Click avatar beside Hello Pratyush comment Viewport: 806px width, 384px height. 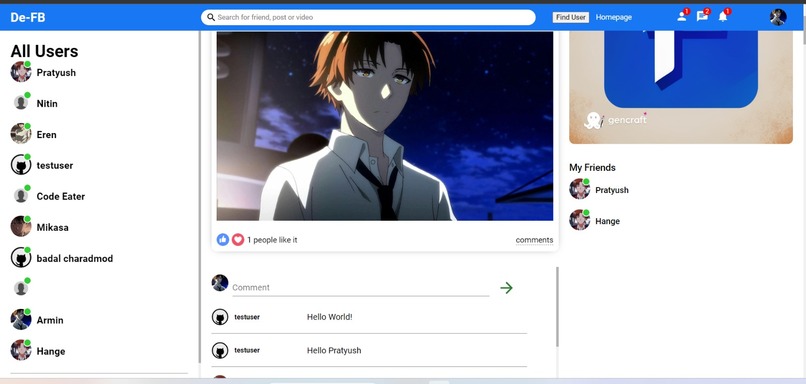(220, 350)
